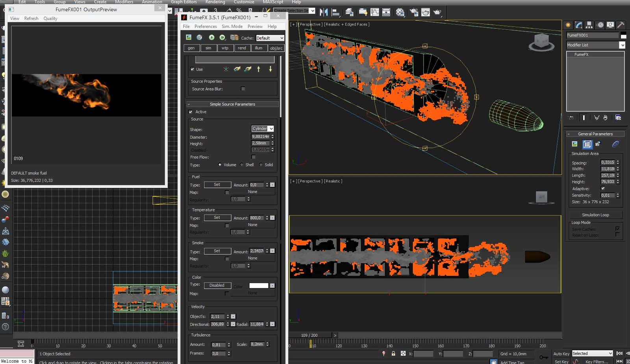Switch to the sim tab in FumeFX
The width and height of the screenshot is (630, 364).
(x=208, y=48)
